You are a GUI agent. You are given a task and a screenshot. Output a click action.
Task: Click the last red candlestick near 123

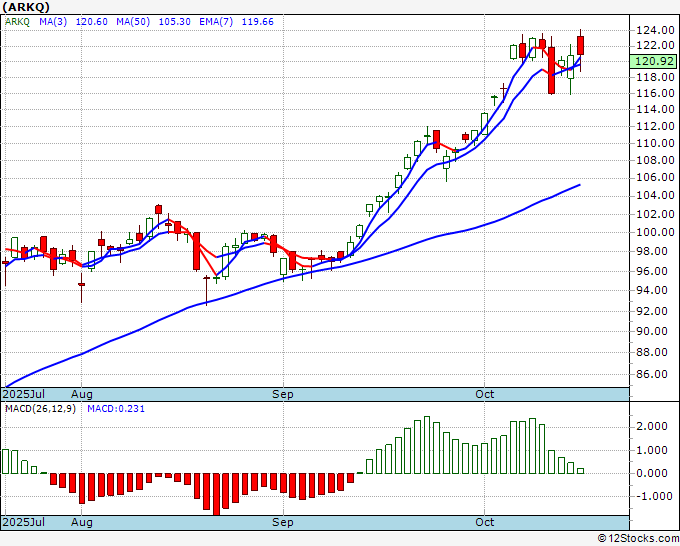(581, 45)
